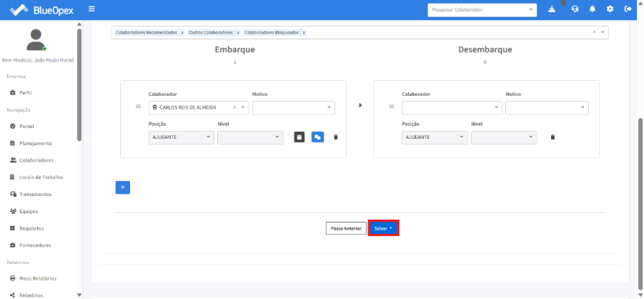Delete the Embarque collaborator row
This screenshot has width=644, height=299.
click(335, 137)
